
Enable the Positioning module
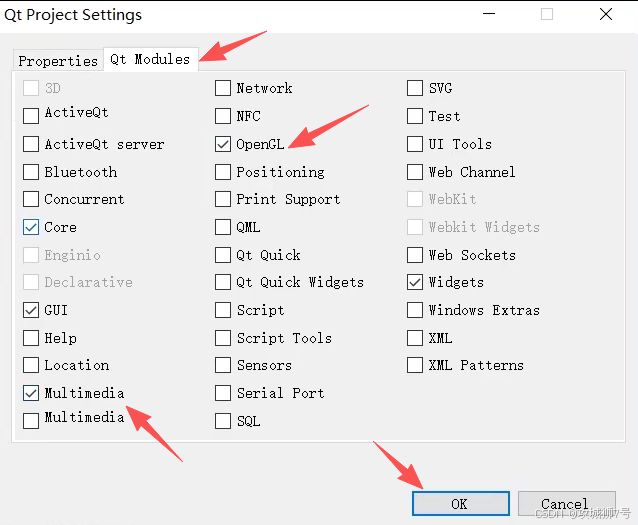(223, 172)
